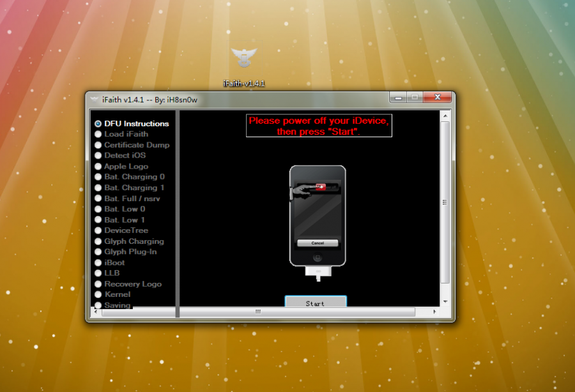This screenshot has width=575, height=392.
Task: Click the home button on iPhone image
Action: (x=318, y=257)
